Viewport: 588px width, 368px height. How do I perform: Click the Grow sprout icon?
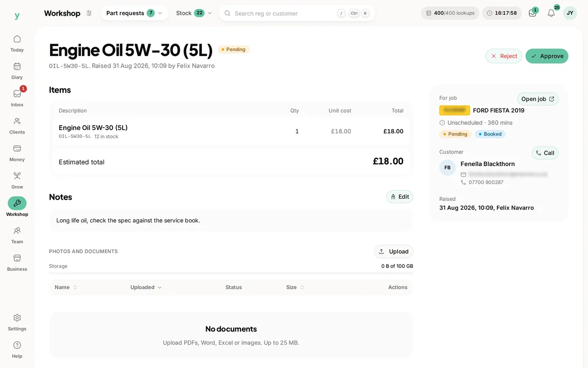(17, 176)
